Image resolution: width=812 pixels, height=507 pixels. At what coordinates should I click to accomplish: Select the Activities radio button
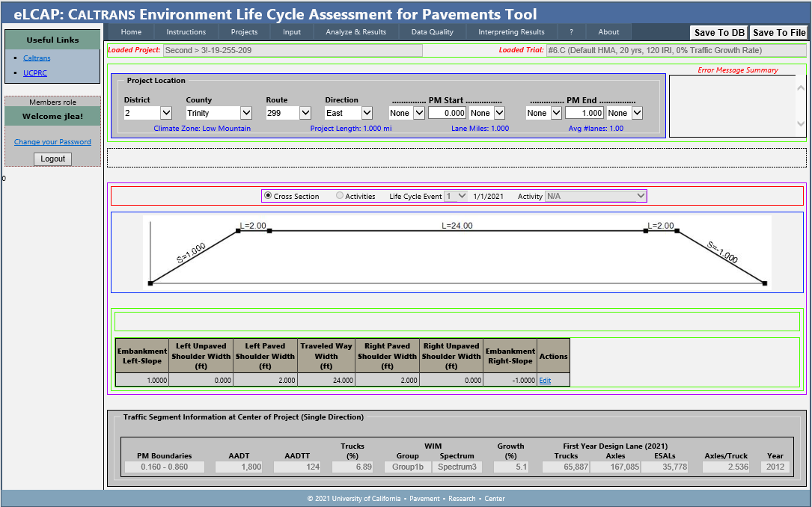(340, 196)
